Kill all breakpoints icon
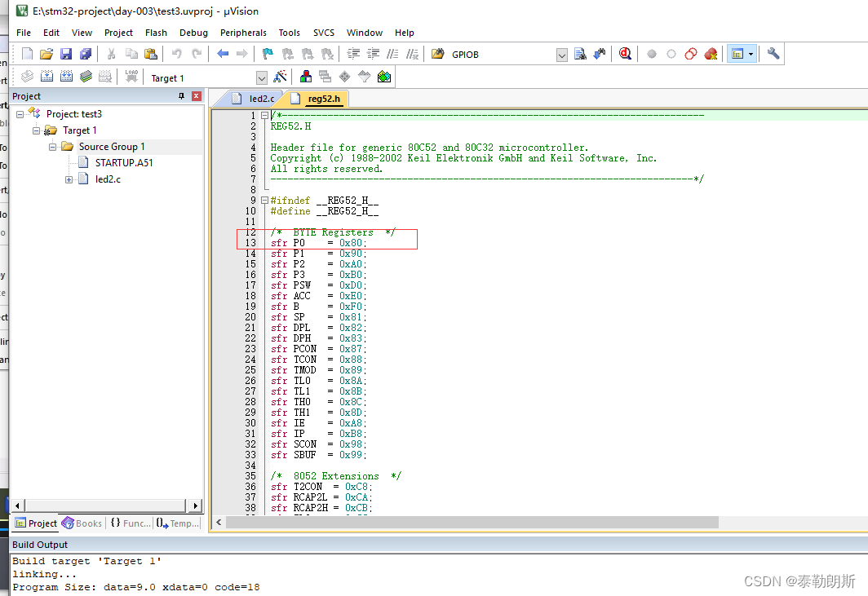 point(711,54)
